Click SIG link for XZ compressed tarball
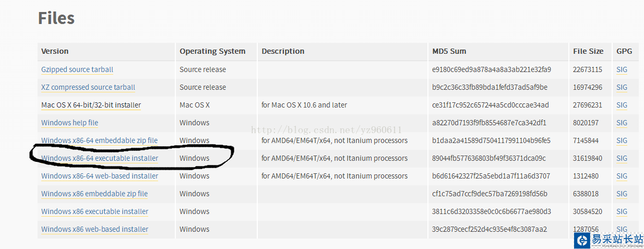This screenshot has height=249, width=644. 622,87
